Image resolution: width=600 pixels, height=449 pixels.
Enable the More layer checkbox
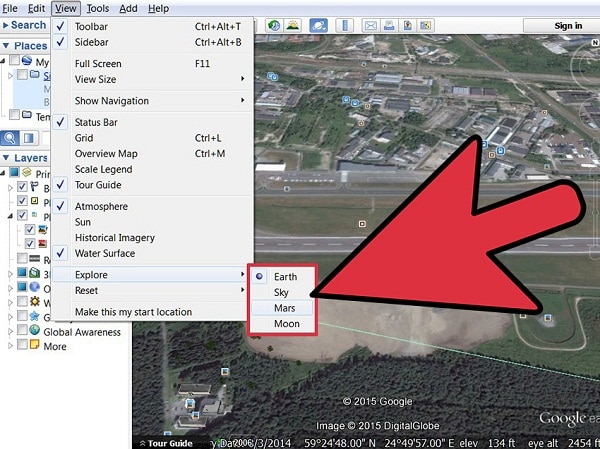[x=22, y=344]
